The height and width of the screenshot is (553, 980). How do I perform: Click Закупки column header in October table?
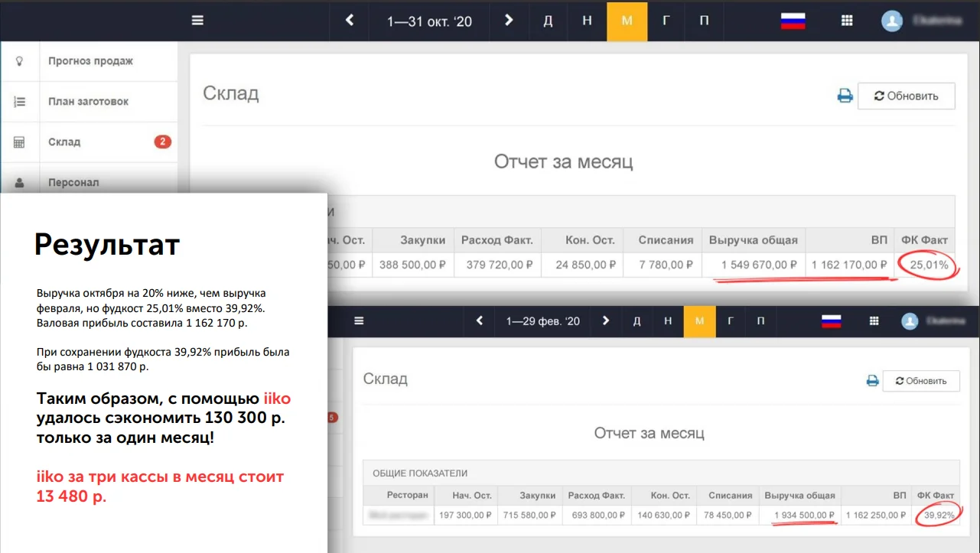click(422, 240)
